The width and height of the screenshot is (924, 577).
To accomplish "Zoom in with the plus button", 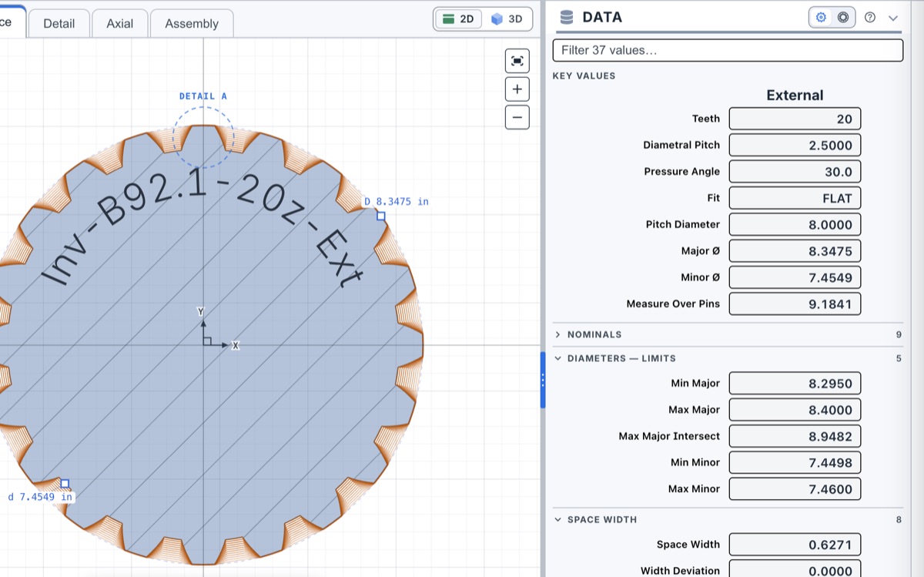I will 517,89.
